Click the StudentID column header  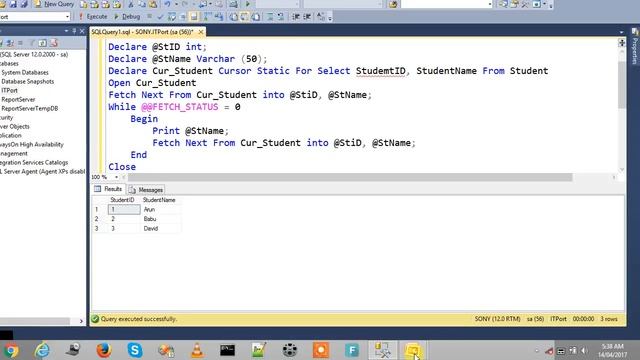click(x=122, y=200)
